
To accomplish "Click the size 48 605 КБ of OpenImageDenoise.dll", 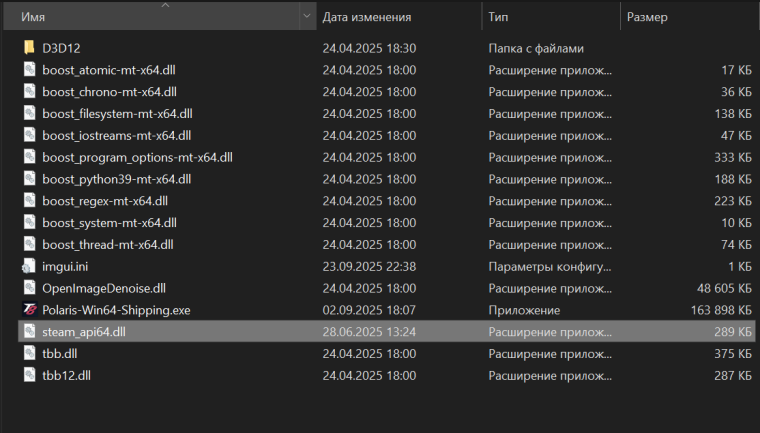I will tap(724, 289).
